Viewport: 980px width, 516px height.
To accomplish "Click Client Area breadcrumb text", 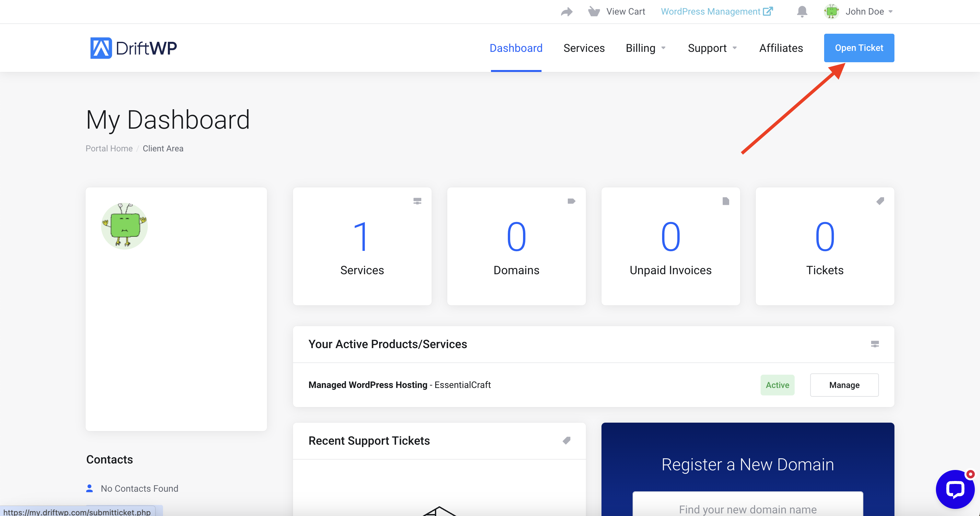I will [163, 148].
